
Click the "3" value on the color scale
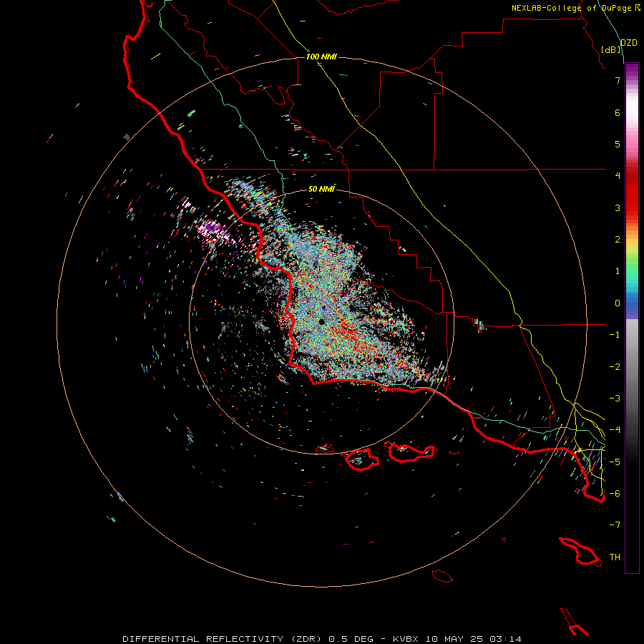[x=618, y=208]
